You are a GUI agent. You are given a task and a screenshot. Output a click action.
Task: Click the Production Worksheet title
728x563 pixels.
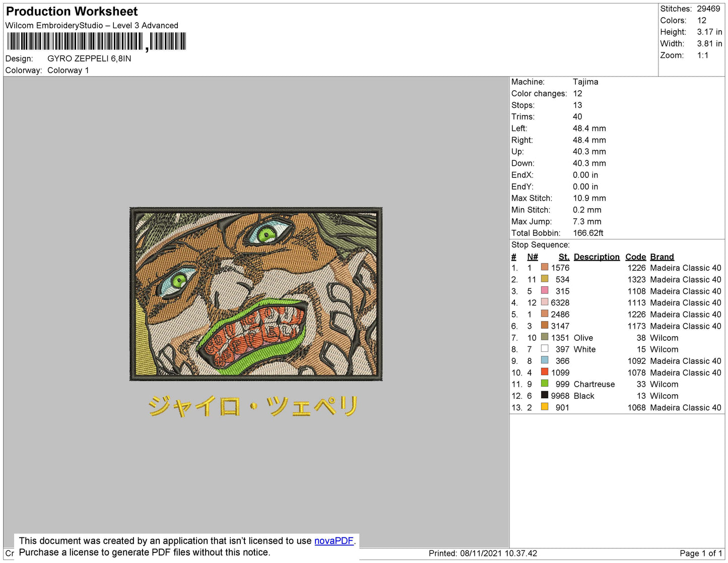click(72, 12)
